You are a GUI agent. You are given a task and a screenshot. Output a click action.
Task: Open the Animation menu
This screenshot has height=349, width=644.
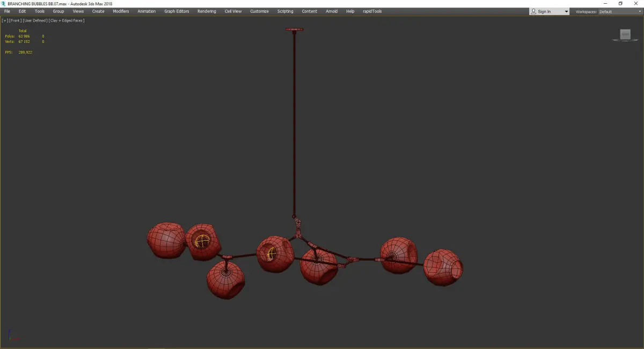147,11
